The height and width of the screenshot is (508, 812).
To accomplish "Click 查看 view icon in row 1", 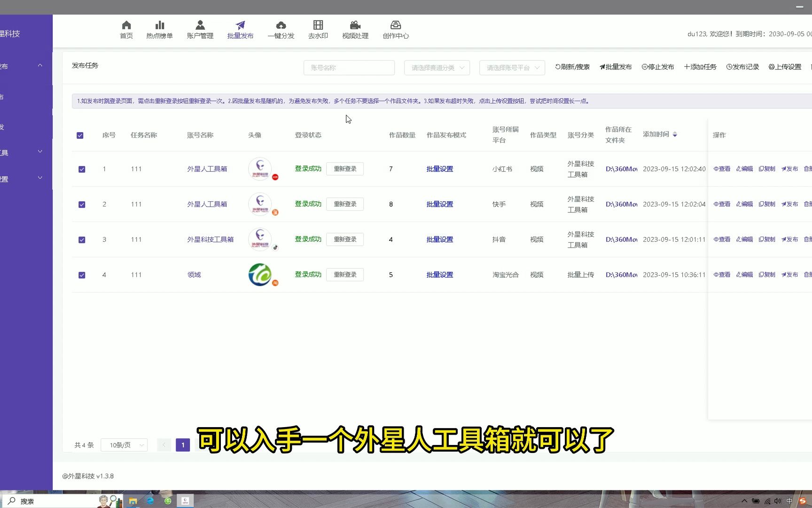I will point(722,169).
